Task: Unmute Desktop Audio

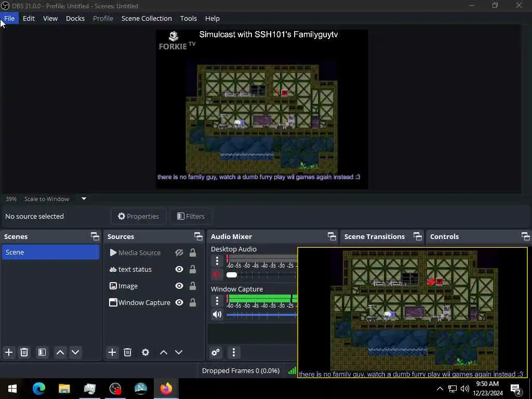Action: (217, 274)
